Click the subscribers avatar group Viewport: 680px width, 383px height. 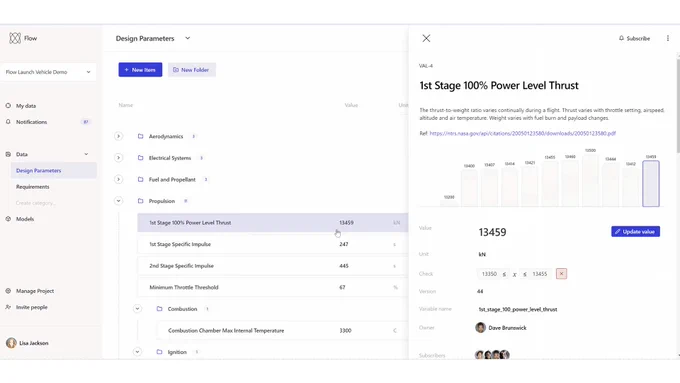[x=492, y=355]
